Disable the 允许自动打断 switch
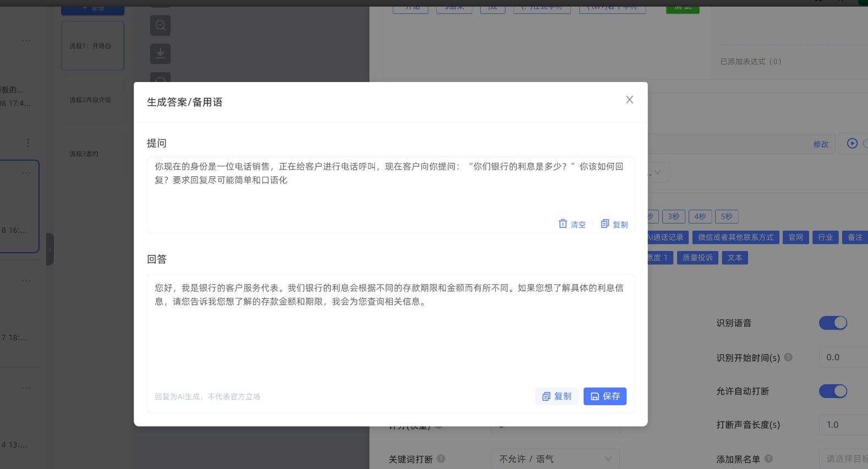The height and width of the screenshot is (469, 868). pos(833,391)
